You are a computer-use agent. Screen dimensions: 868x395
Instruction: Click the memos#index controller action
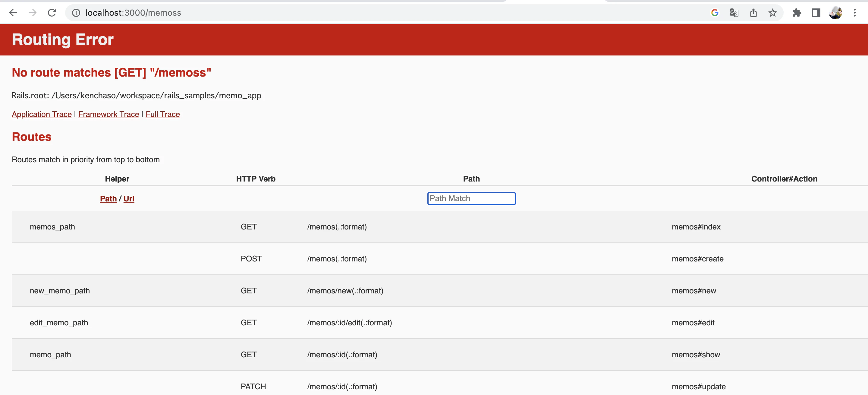[x=696, y=227]
